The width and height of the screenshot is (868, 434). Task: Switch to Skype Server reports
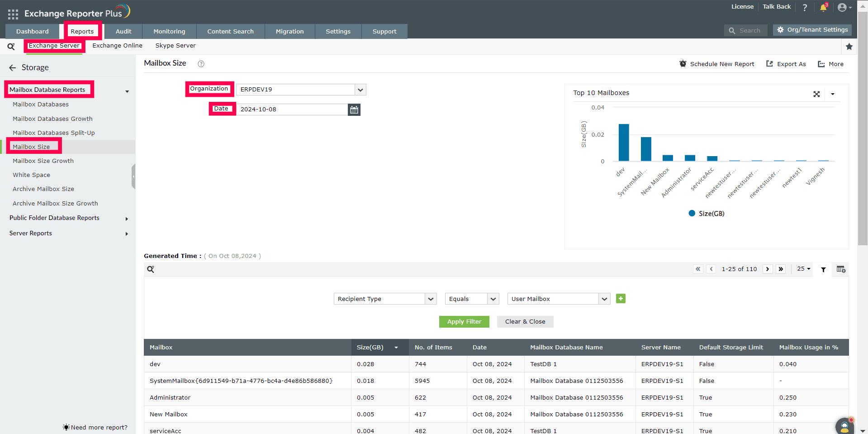coord(175,46)
